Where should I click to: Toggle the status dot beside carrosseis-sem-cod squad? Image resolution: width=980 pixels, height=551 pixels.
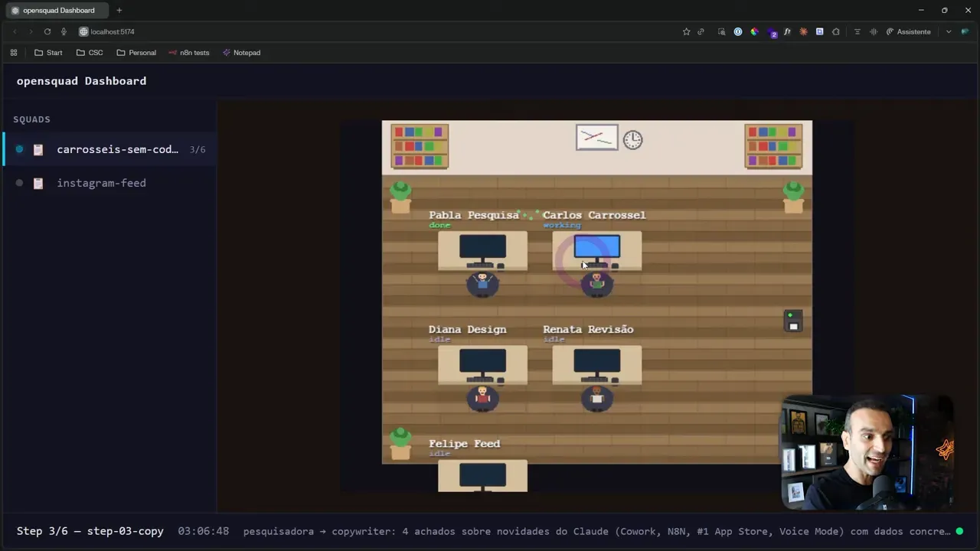pos(19,149)
